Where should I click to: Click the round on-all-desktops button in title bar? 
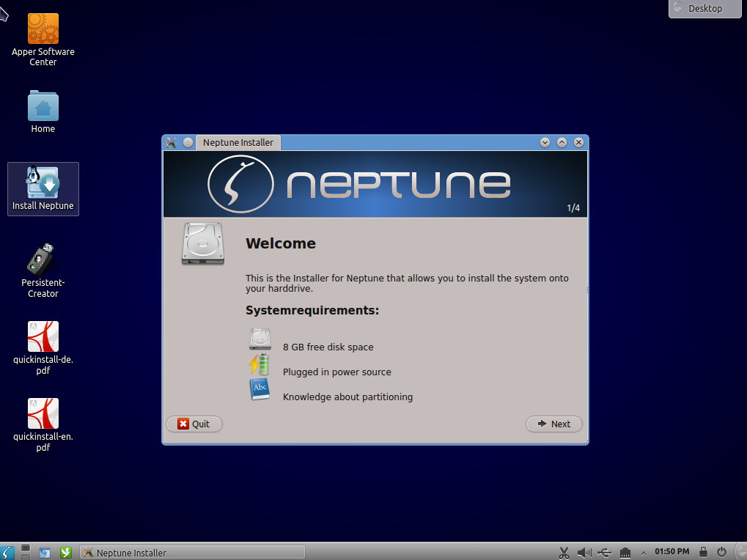tap(188, 142)
